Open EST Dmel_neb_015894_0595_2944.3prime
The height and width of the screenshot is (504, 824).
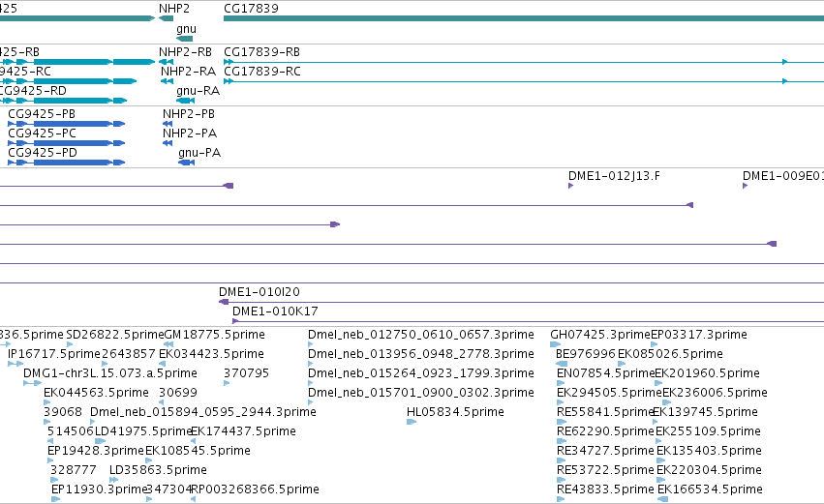click(x=203, y=412)
